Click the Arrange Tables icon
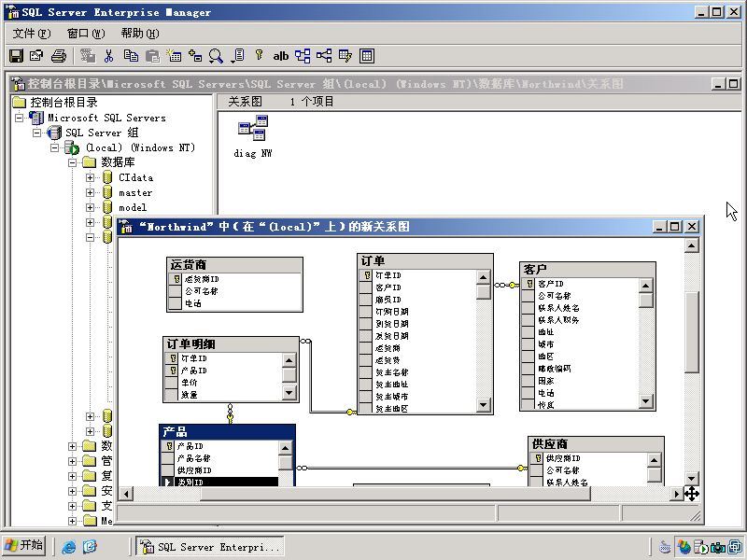 tap(303, 56)
